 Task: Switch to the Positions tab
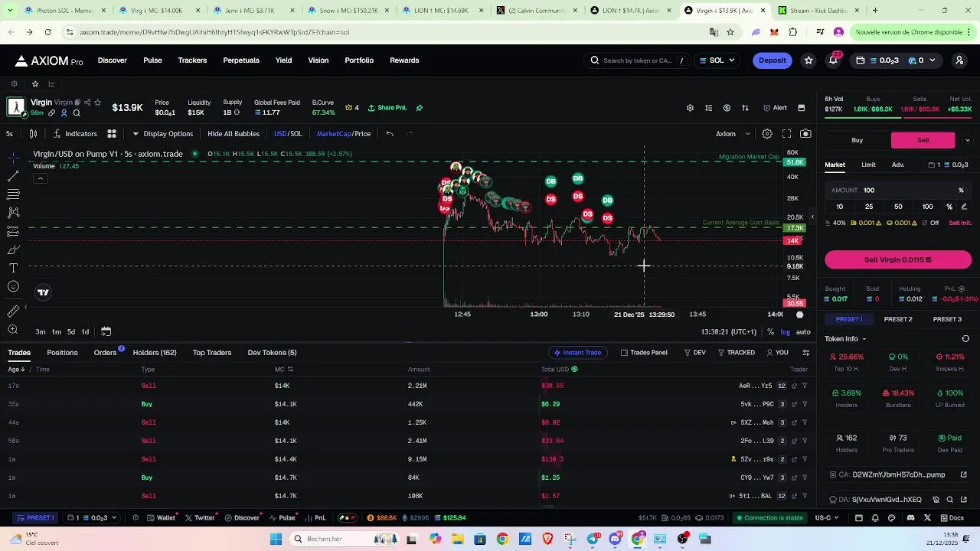pos(62,353)
